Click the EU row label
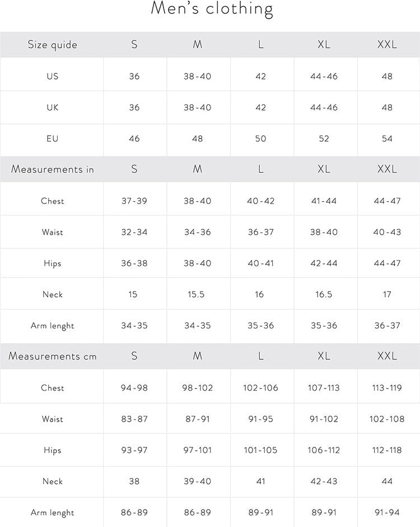The width and height of the screenshot is (420, 527). pos(53,138)
